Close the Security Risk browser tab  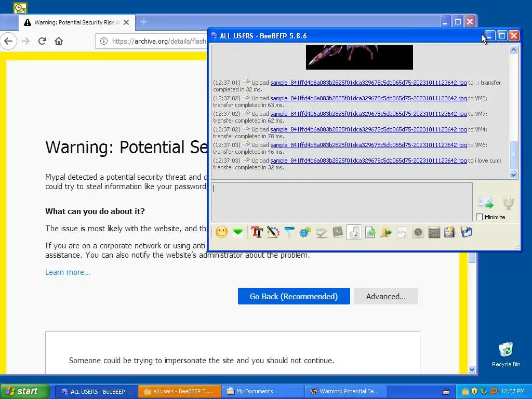tap(126, 22)
